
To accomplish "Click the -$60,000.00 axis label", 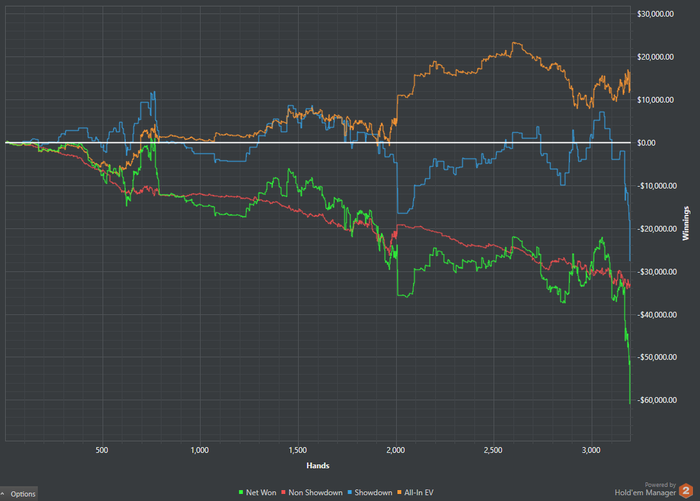I will 657,400.
